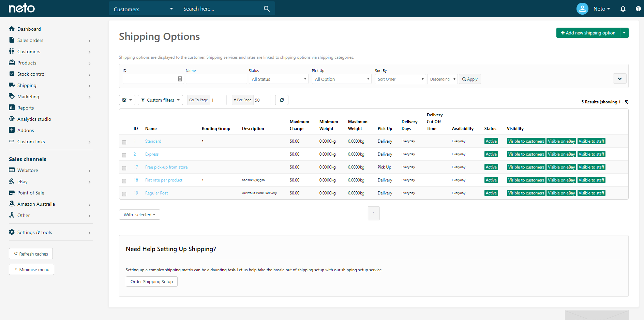
Task: Click the Reports chart icon
Action: pyautogui.click(x=12, y=107)
